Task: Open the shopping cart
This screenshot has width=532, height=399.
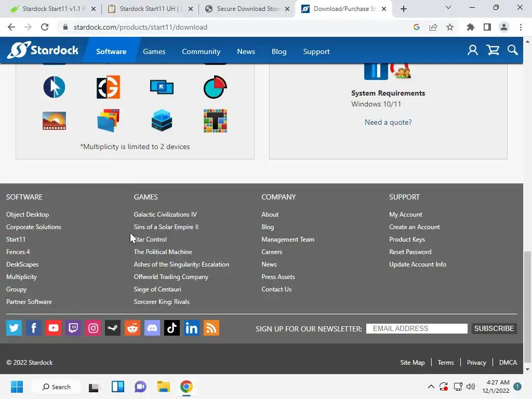Action: (x=493, y=50)
